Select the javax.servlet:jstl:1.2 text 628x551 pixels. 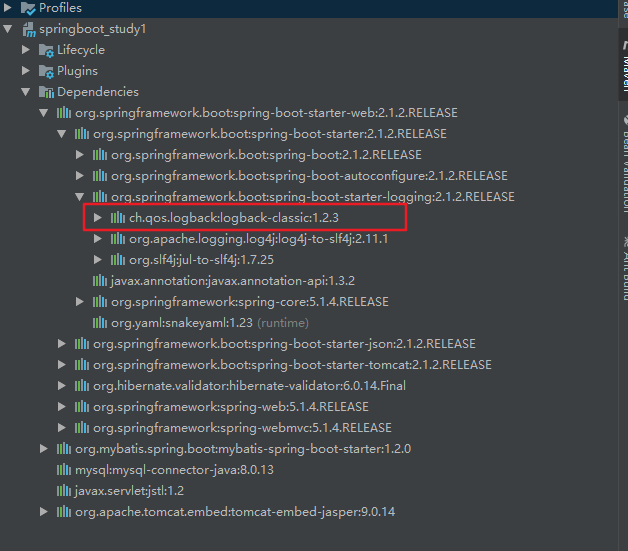pyautogui.click(x=129, y=491)
